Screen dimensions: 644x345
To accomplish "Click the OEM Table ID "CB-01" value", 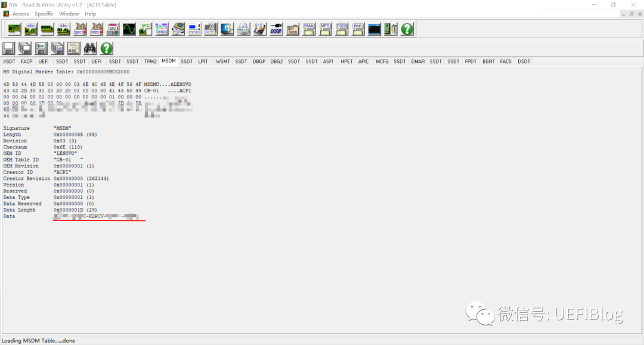I will point(68,160).
